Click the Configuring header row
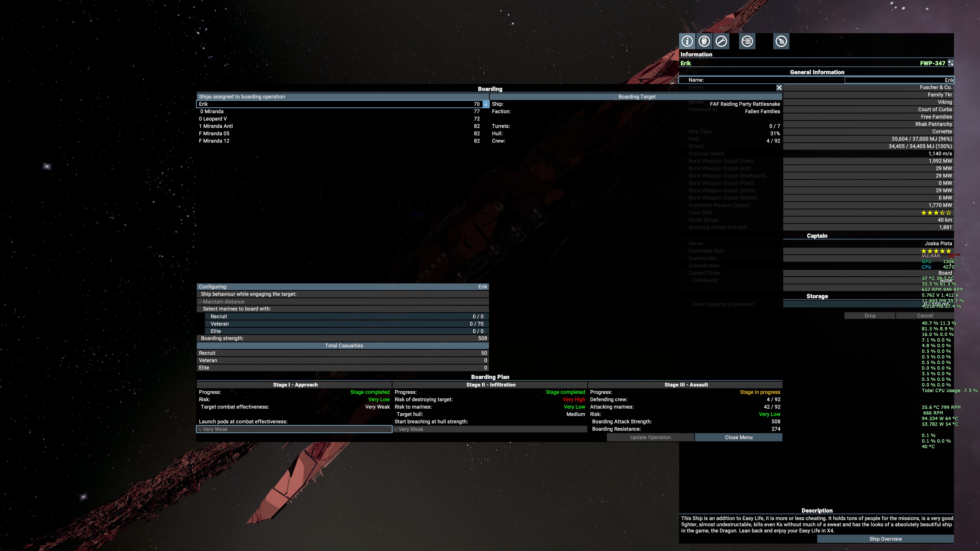This screenshot has height=551, width=980. pos(342,287)
